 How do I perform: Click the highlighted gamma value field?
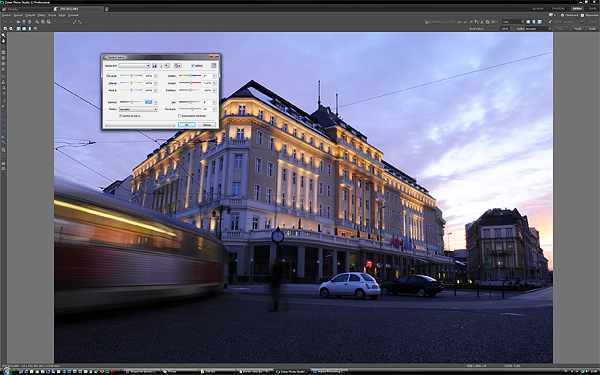(149, 102)
